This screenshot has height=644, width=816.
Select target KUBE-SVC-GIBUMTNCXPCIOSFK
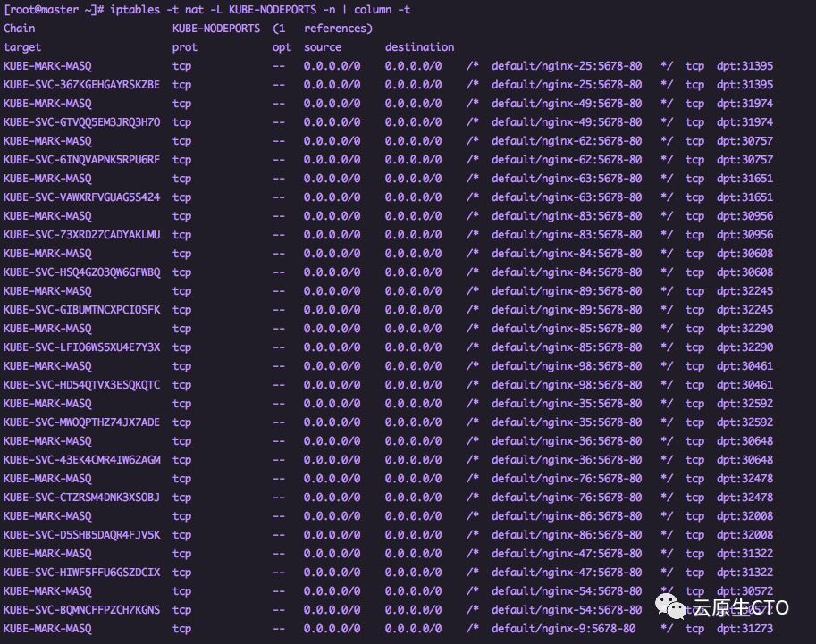(x=81, y=310)
